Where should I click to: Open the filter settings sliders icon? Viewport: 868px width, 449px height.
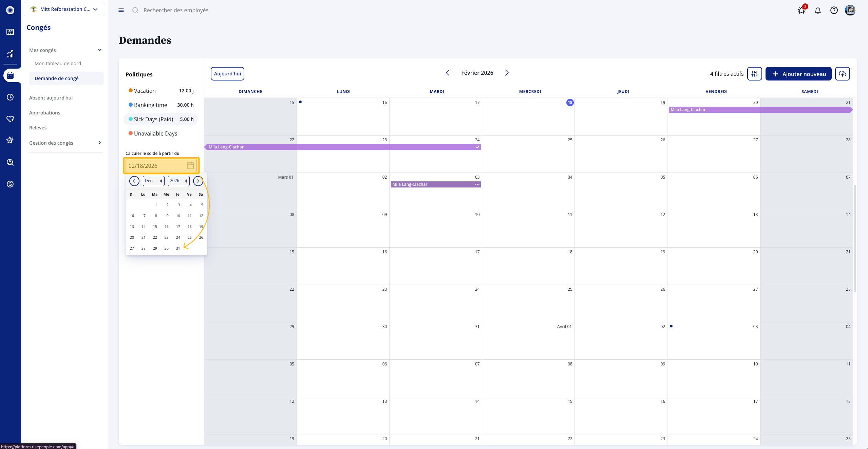coord(754,74)
